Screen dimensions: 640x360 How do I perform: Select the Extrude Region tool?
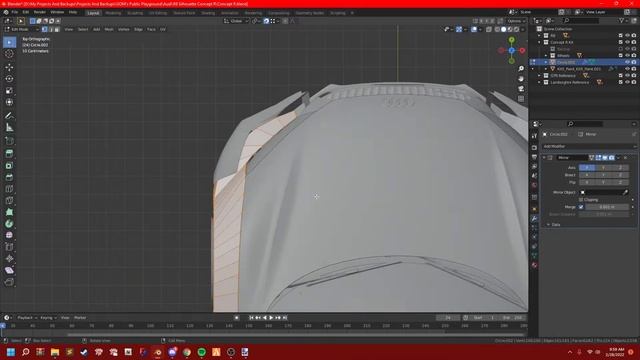tap(9, 154)
